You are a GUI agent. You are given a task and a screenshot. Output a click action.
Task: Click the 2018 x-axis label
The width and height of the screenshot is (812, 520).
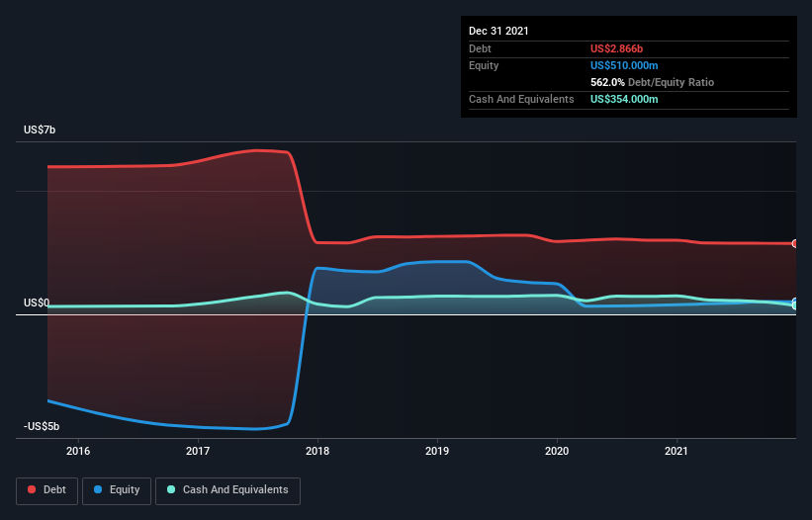(317, 451)
